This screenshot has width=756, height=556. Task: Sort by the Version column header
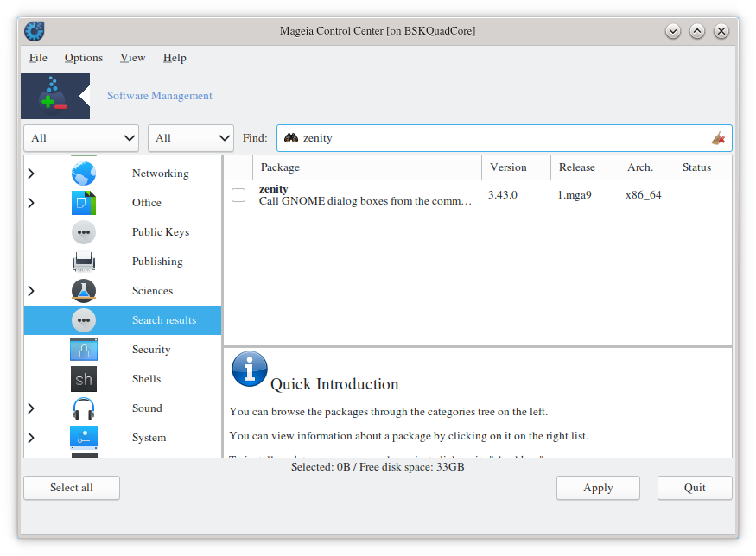pos(516,167)
